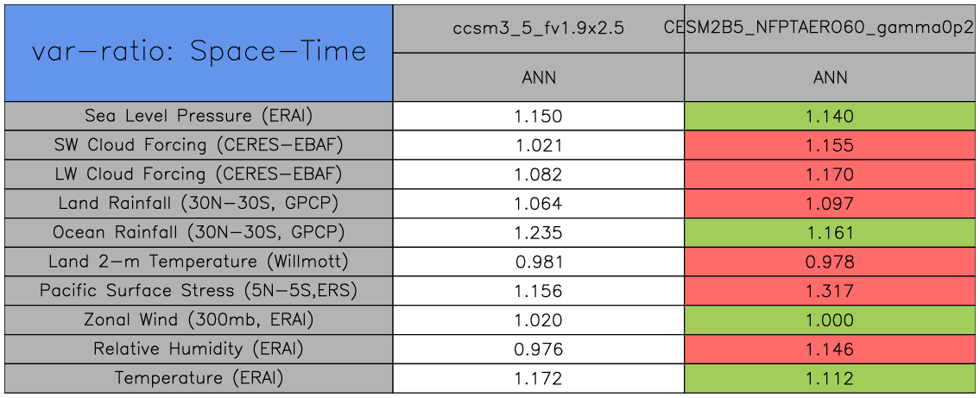Click ANN header under the CESM2B5 column
980x398 pixels.
(x=831, y=78)
